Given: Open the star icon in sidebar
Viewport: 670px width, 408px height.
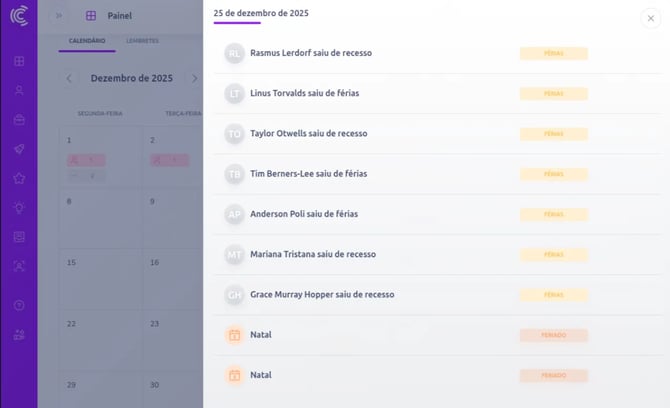Looking at the screenshot, I should pos(19,178).
